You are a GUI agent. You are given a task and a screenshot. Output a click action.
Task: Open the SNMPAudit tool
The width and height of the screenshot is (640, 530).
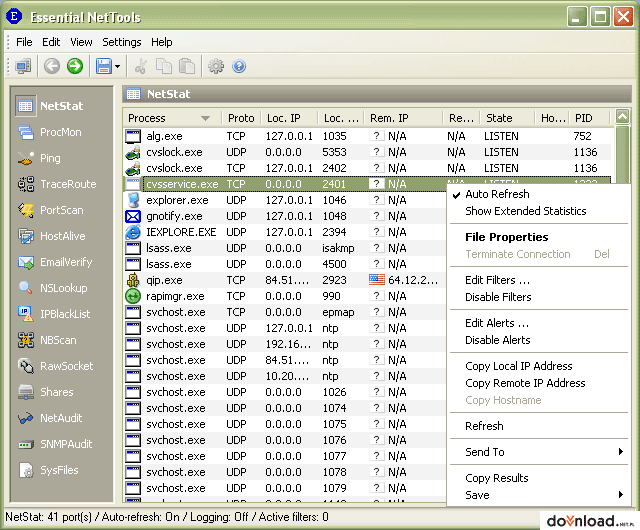(x=55, y=444)
